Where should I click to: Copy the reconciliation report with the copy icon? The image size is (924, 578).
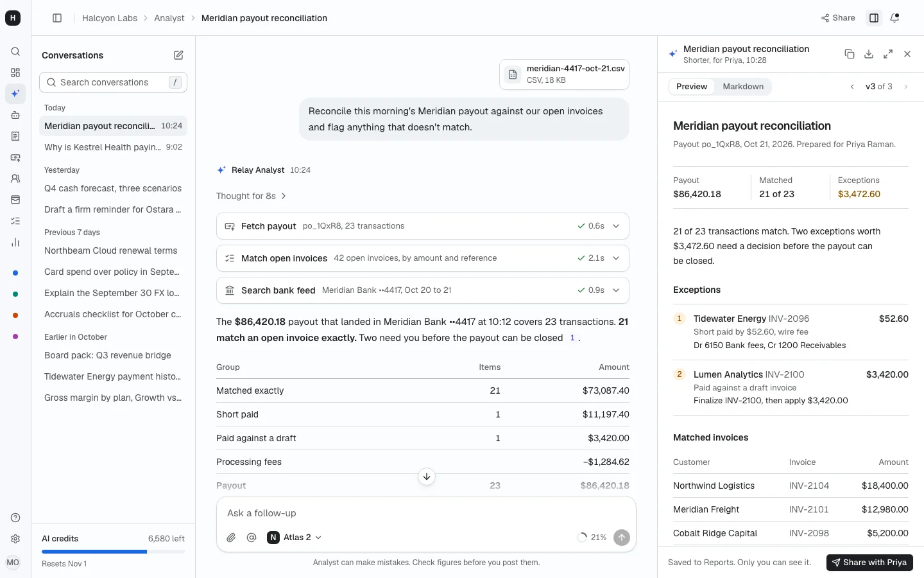tap(850, 54)
